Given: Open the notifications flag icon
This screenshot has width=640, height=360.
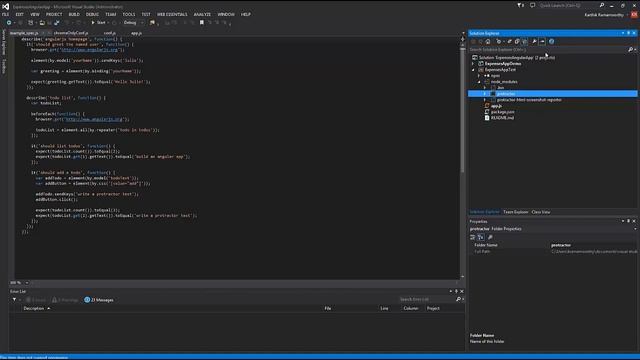Looking at the screenshot, I should tap(520, 6).
